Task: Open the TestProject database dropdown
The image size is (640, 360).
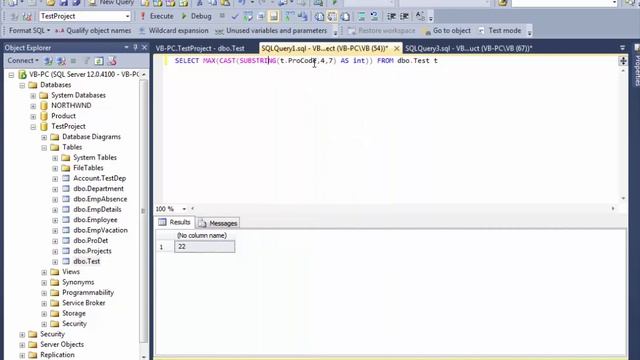Action: (127, 16)
